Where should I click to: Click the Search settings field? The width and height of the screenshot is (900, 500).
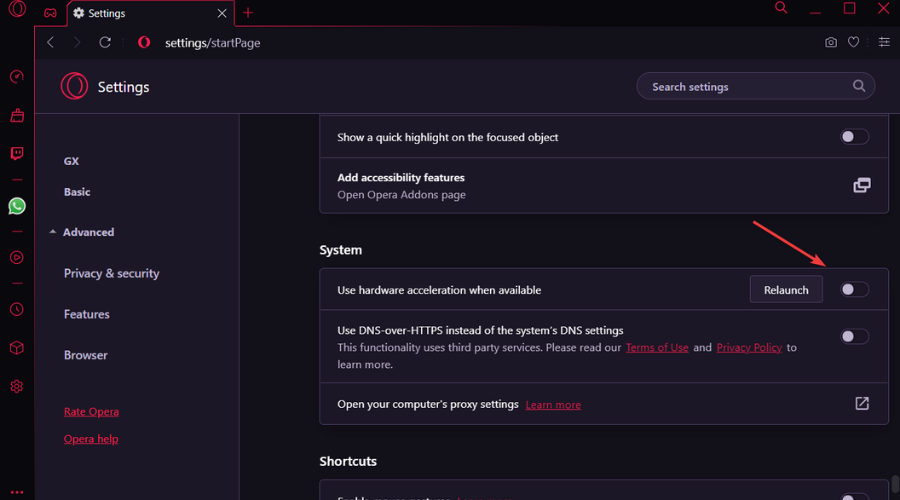pyautogui.click(x=755, y=86)
